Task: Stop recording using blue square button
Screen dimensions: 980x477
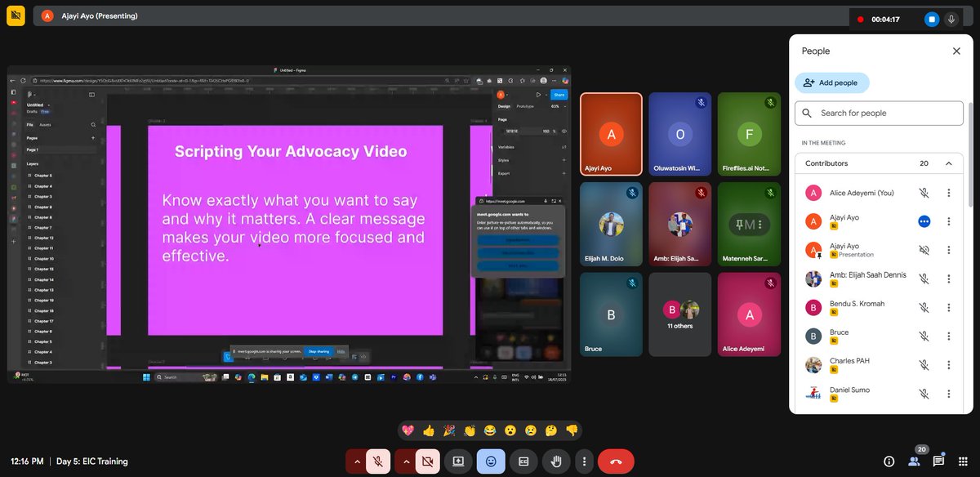Action: [932, 19]
